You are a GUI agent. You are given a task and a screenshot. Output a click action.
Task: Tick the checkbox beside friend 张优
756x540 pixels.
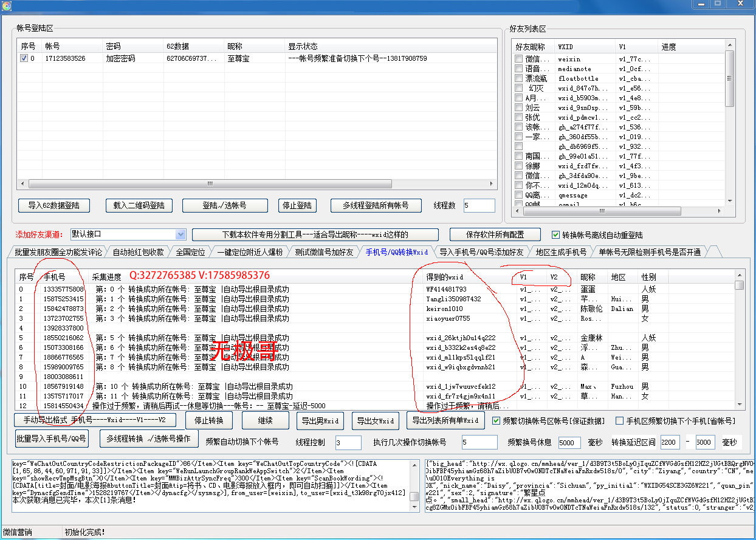(x=518, y=117)
